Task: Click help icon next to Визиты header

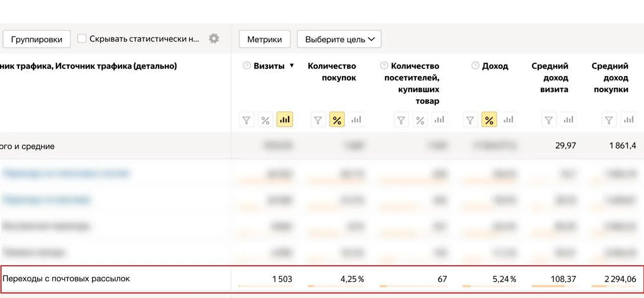Action: (x=246, y=65)
